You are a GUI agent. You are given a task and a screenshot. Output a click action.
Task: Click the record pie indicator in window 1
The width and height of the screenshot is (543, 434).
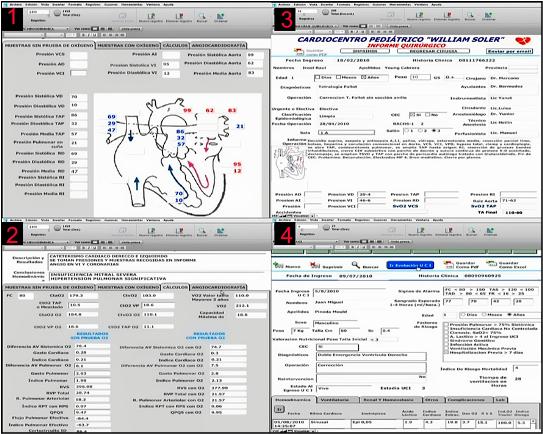(57, 13)
